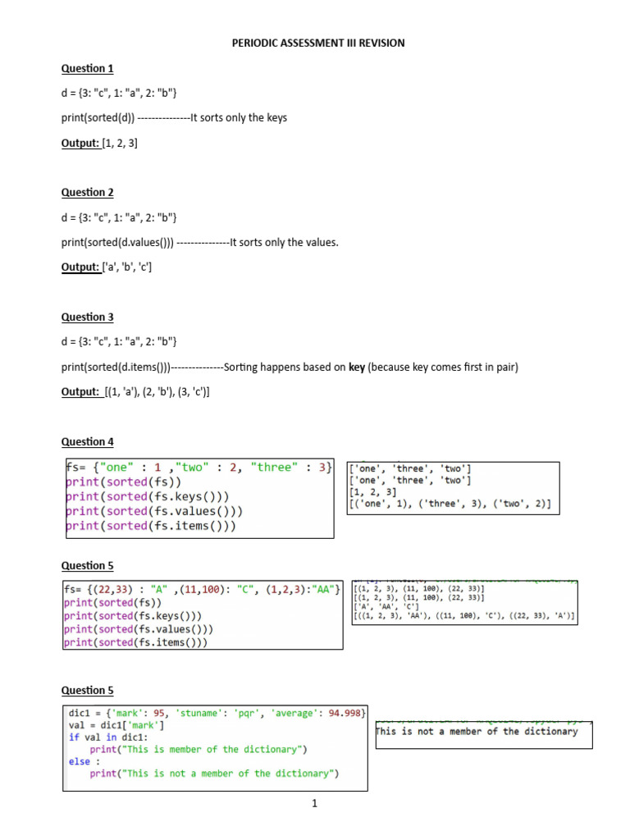Select the line "print(sorted(d.values()))" sorting values

200,243
